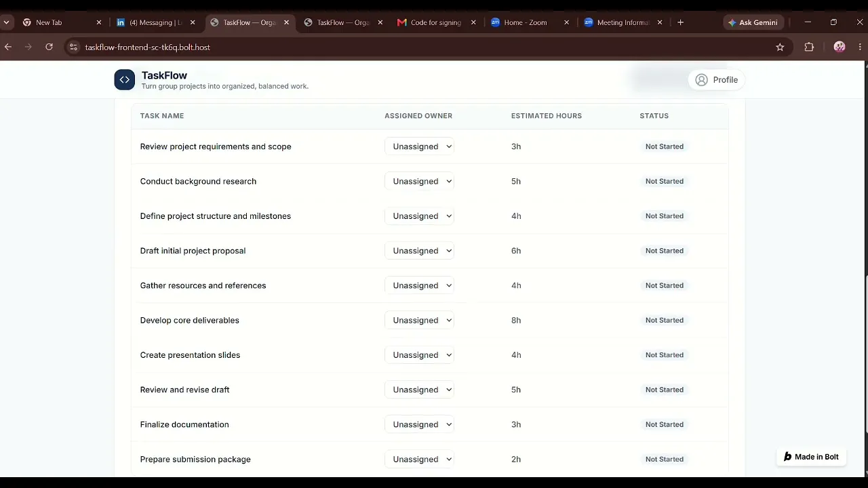The width and height of the screenshot is (868, 488).
Task: Click the Create presentation slides task name
Action: pos(190,355)
